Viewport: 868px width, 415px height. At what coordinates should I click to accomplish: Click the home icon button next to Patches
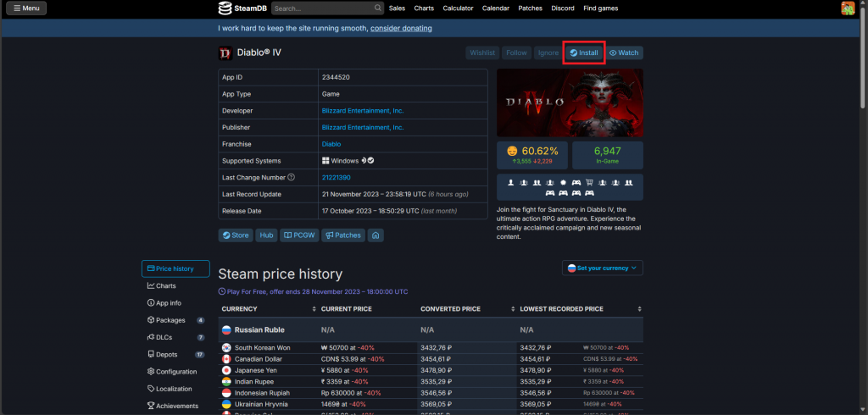tap(376, 235)
